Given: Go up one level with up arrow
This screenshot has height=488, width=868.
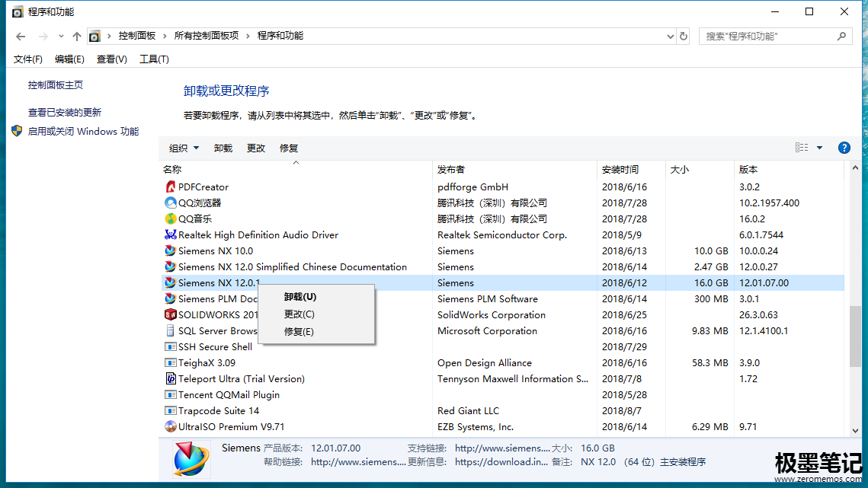Looking at the screenshot, I should click(77, 37).
